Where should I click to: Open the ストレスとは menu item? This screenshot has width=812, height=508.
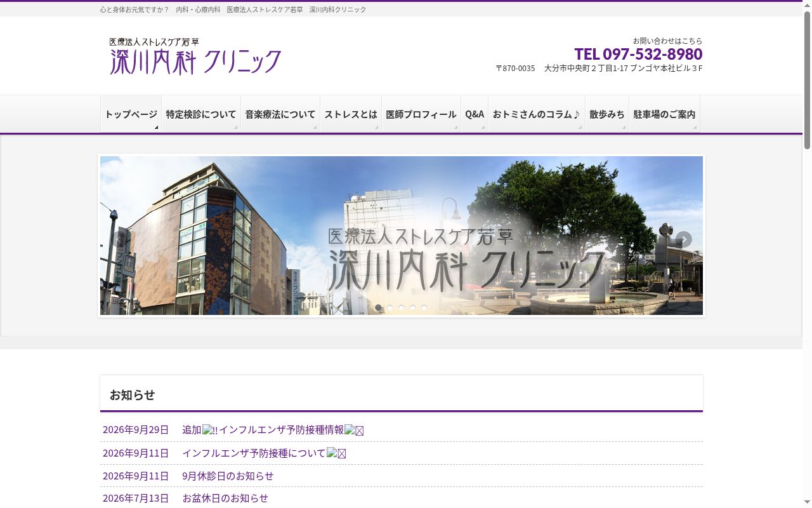click(351, 114)
